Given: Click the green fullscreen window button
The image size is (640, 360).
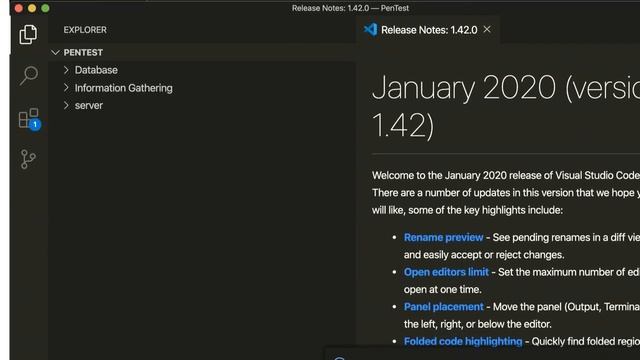Looking at the screenshot, I should [45, 8].
